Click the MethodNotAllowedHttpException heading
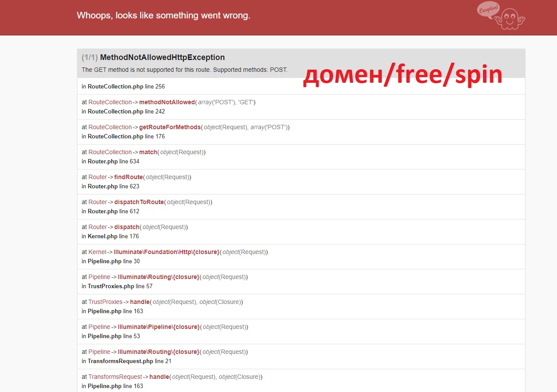Image resolution: width=557 pixels, height=392 pixels. [x=162, y=57]
